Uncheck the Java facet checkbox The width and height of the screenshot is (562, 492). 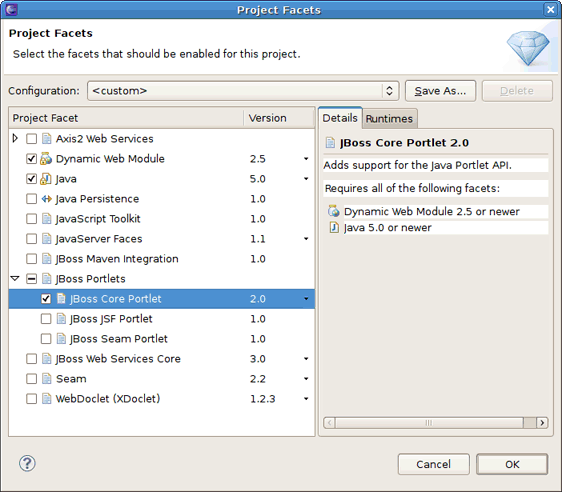(x=32, y=178)
